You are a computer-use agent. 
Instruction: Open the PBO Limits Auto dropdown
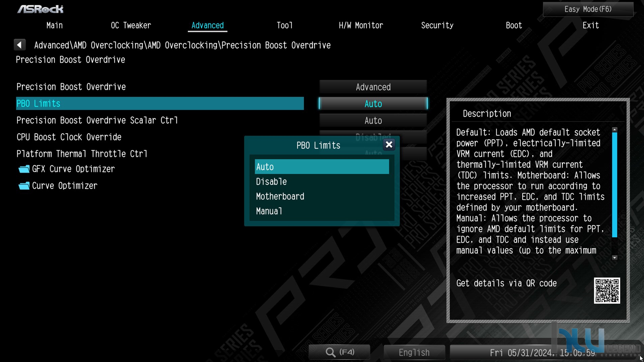tap(373, 104)
